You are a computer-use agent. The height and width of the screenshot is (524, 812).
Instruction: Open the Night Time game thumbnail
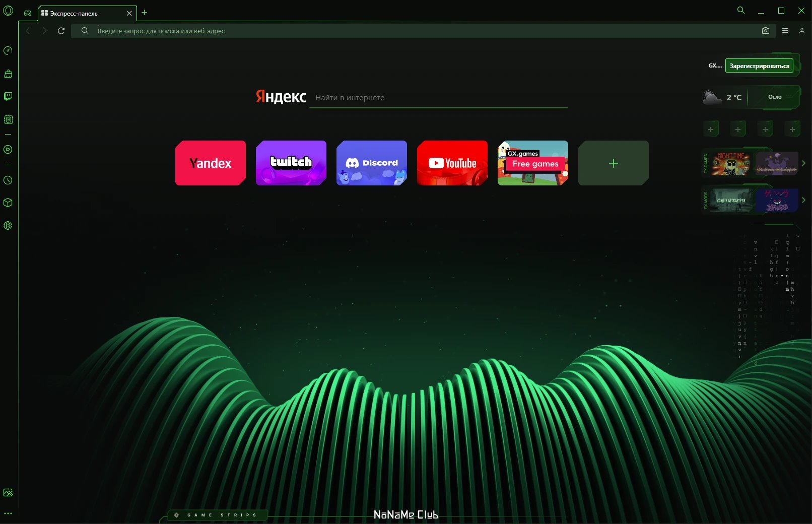731,164
